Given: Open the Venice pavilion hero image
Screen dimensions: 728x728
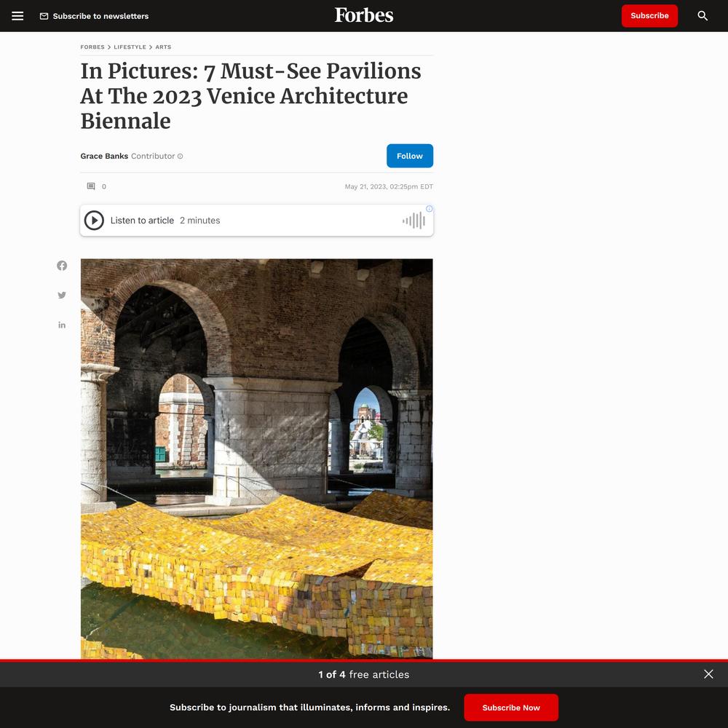Looking at the screenshot, I should click(257, 459).
